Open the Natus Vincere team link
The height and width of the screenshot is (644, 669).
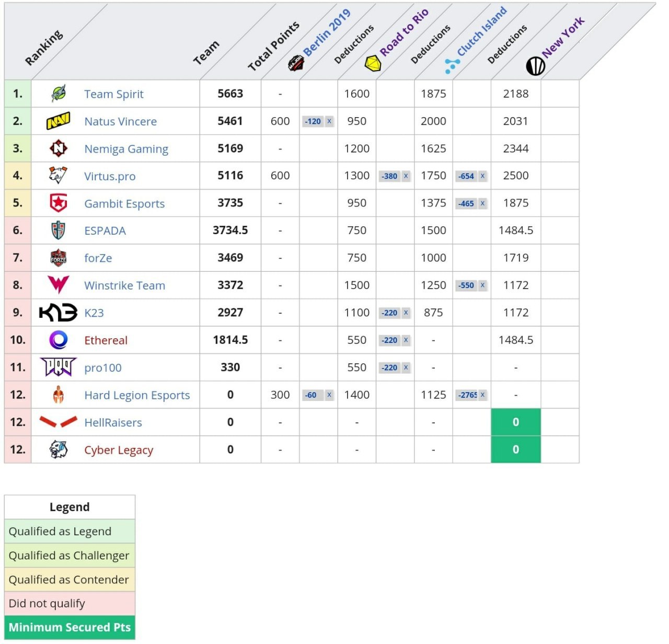(121, 121)
